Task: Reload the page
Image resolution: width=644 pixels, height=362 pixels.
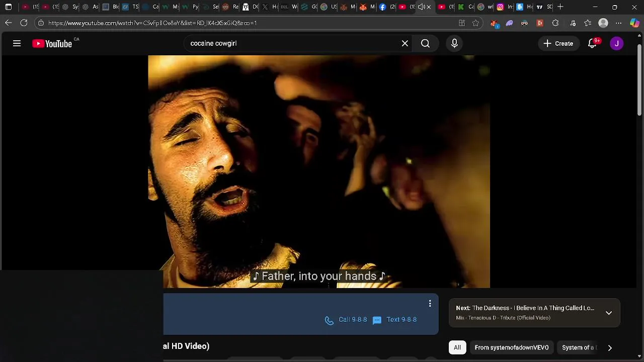Action: tap(24, 23)
